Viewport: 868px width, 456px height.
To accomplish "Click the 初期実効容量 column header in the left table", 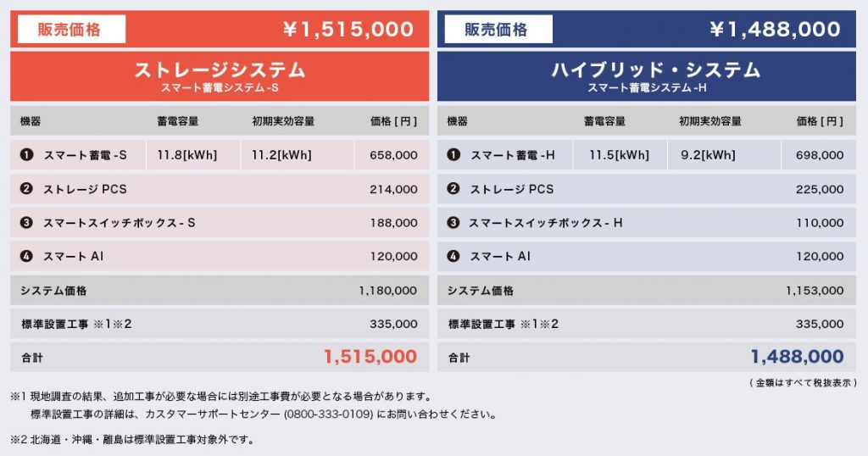I will (x=283, y=121).
